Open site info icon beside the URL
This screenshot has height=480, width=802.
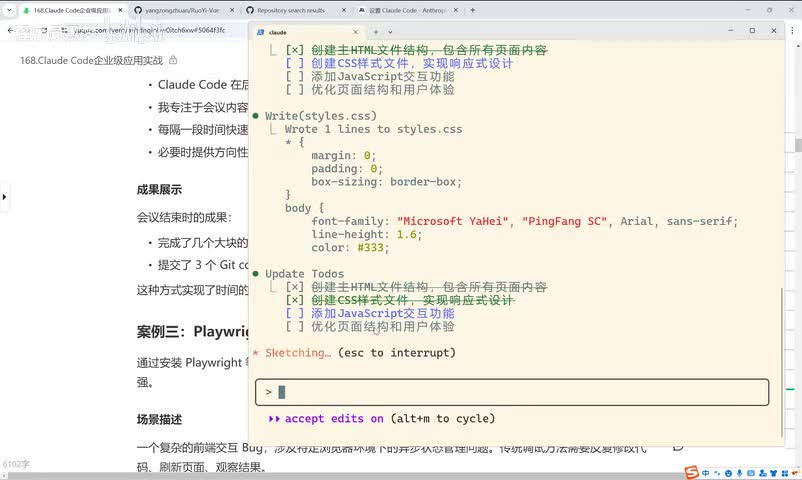[x=65, y=31]
